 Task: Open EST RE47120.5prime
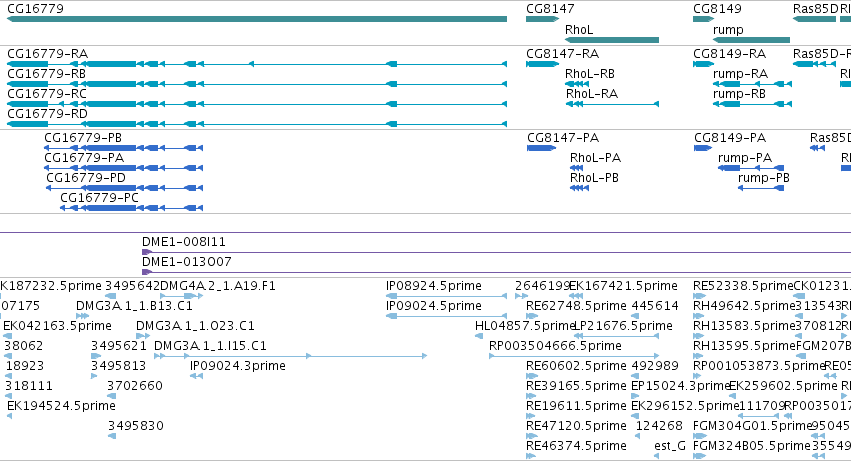tap(532, 436)
